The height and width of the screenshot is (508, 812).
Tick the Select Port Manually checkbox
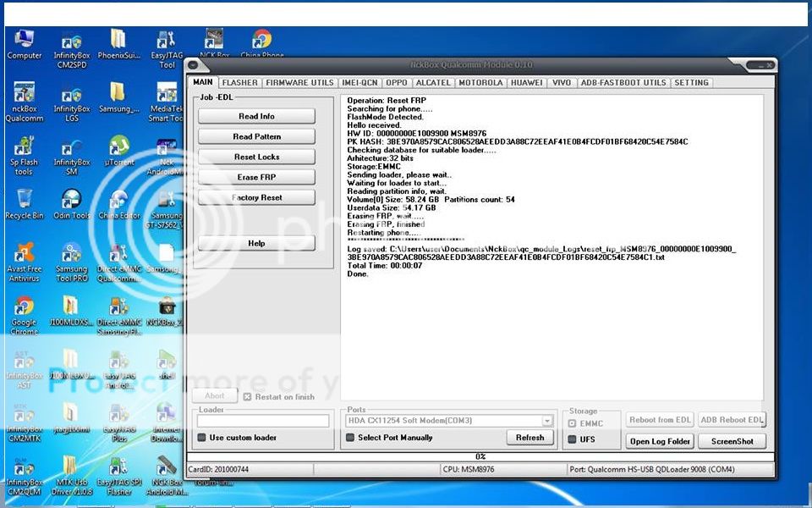[x=350, y=438]
